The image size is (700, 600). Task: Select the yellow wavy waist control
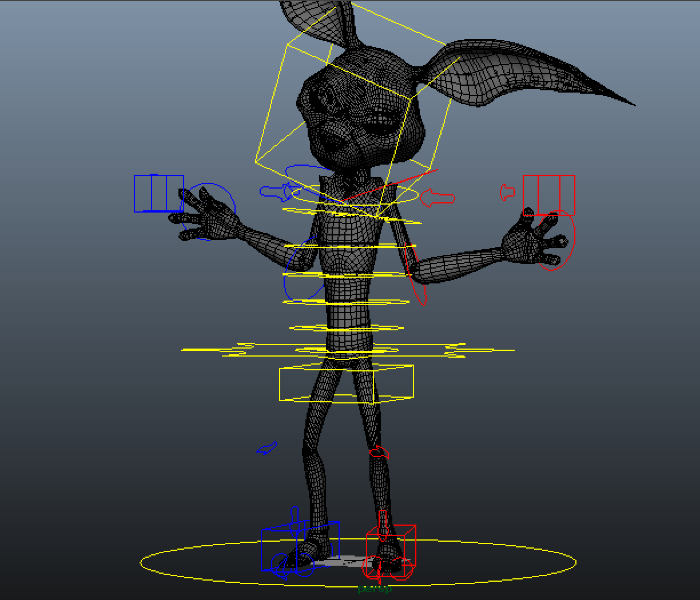pos(348,350)
